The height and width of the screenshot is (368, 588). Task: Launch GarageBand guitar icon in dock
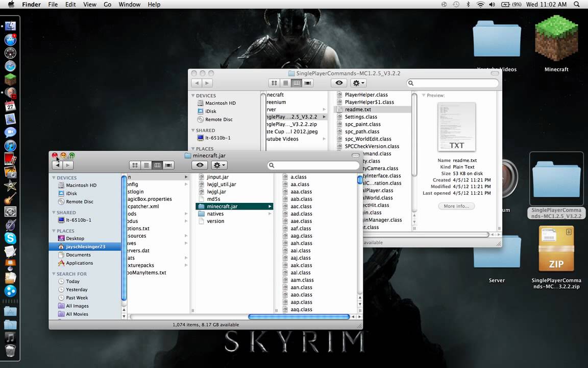pyautogui.click(x=10, y=198)
